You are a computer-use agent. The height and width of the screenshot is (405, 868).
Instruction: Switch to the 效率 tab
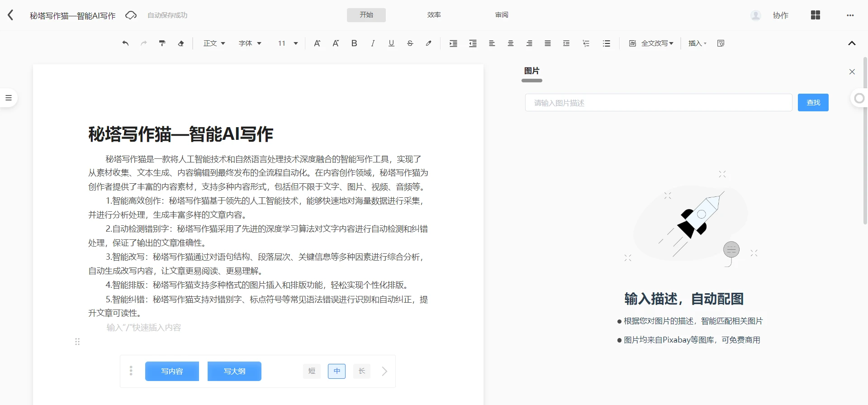[434, 15]
